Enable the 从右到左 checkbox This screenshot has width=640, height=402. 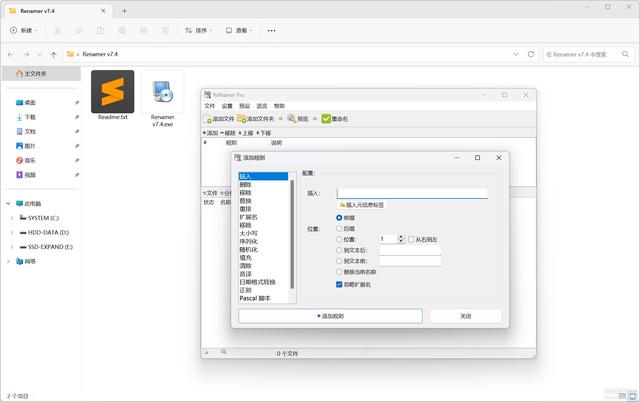point(411,239)
